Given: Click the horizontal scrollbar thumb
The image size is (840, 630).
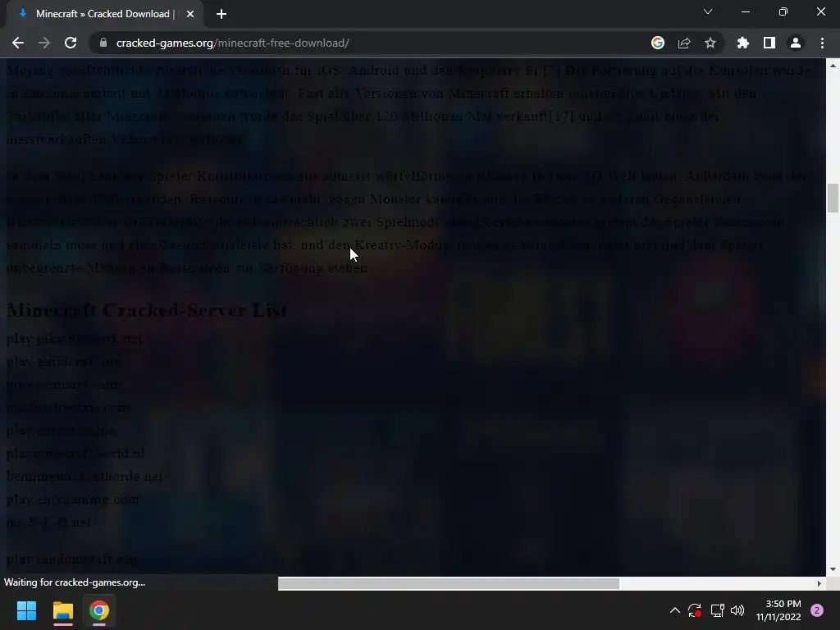Looking at the screenshot, I should click(x=449, y=583).
